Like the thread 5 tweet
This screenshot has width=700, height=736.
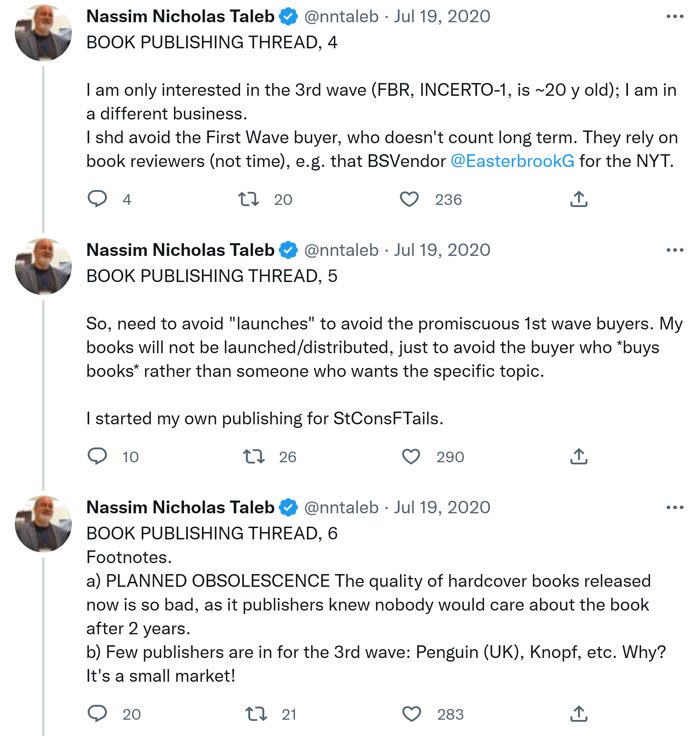click(411, 457)
